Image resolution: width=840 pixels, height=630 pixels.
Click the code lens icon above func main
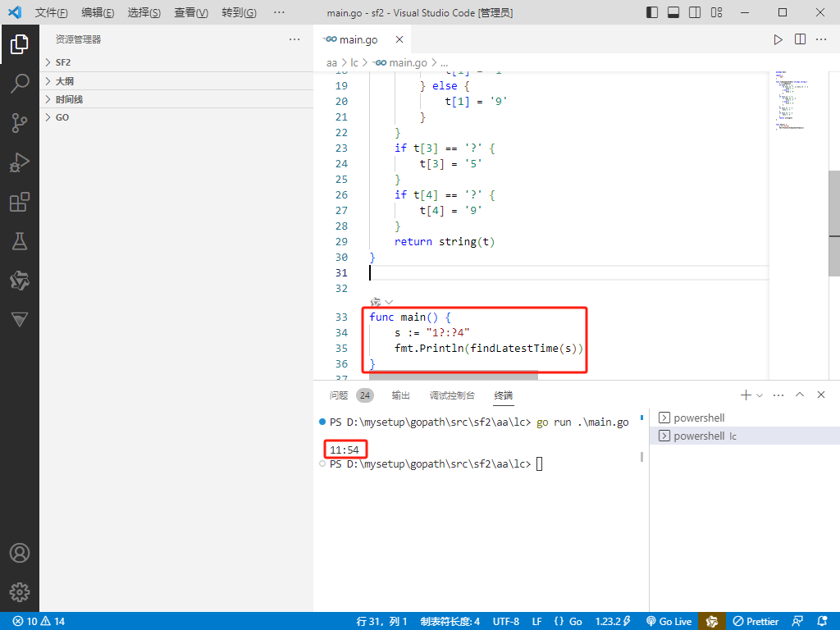[x=376, y=303]
